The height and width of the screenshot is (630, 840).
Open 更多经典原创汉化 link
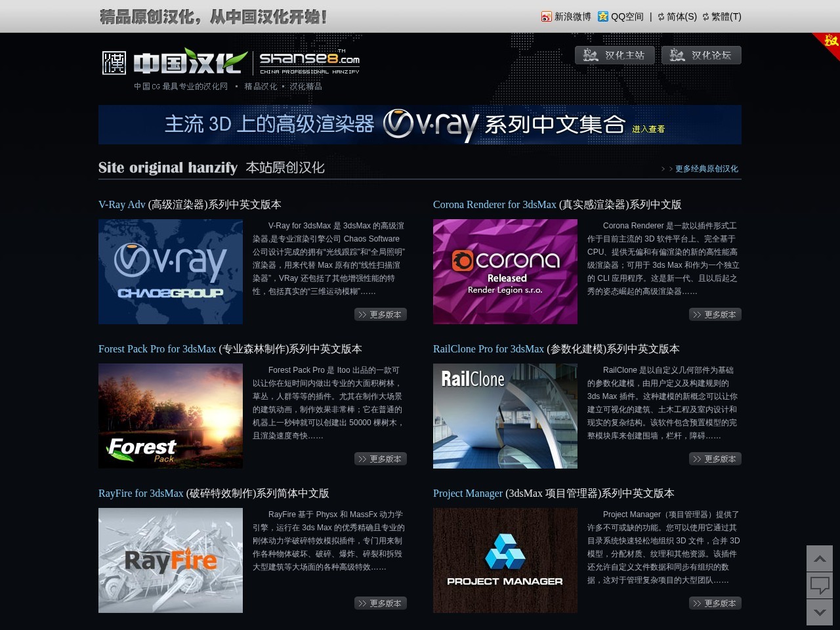[707, 169]
